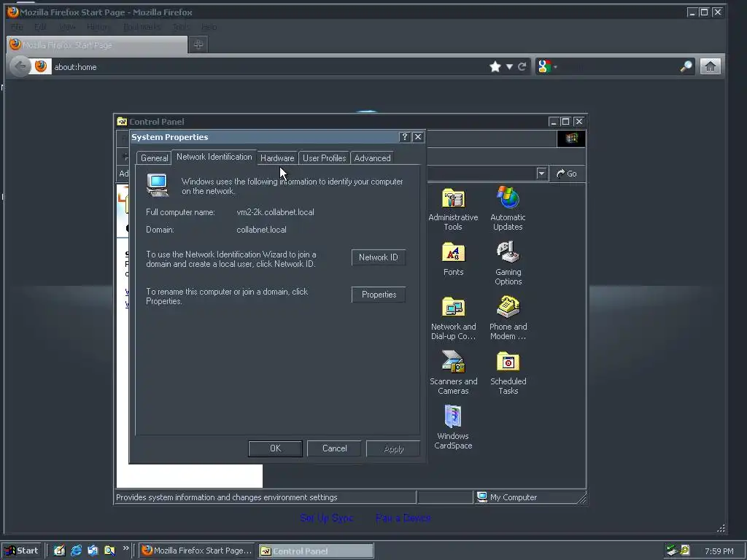Open Administrative Tools in Control Panel
Image resolution: width=747 pixels, height=560 pixels.
pos(453,209)
